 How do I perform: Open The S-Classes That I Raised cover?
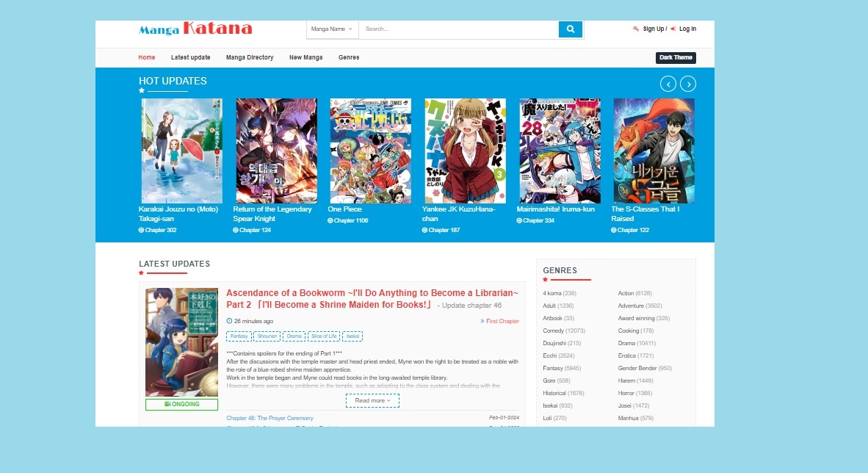[x=654, y=151]
